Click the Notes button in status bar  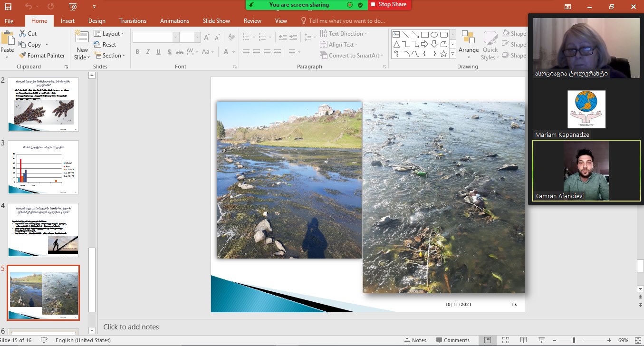tap(415, 340)
